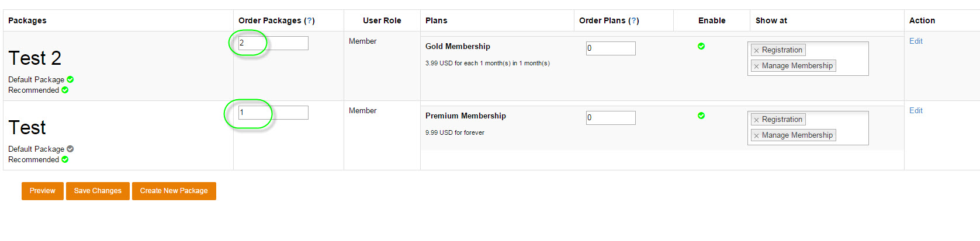Click Recommended check icon for Test package
The height and width of the screenshot is (241, 980).
65,159
